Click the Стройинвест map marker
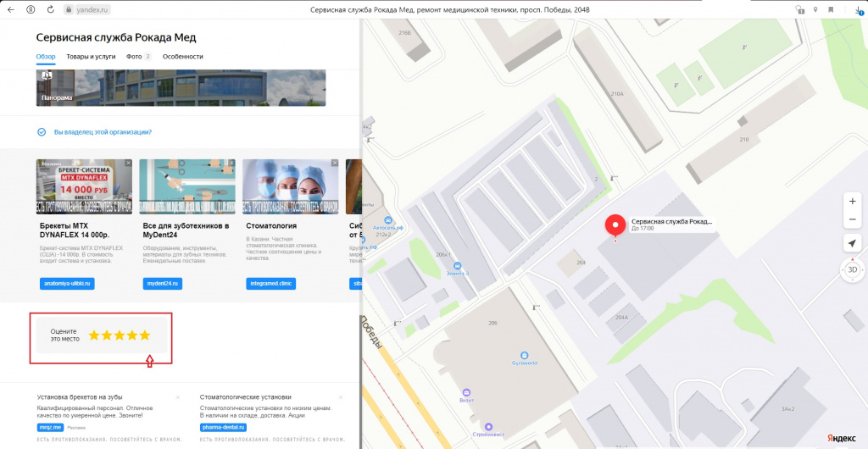Image resolution: width=868 pixels, height=449 pixels. point(488,426)
